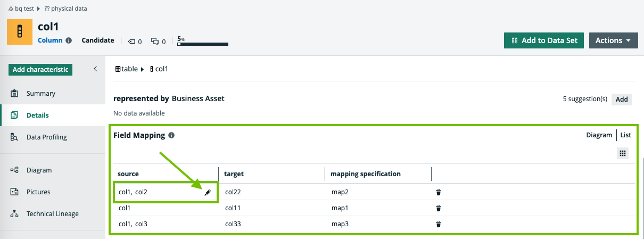Click Add next to 5 suggestions
644x239 pixels.
click(x=622, y=99)
